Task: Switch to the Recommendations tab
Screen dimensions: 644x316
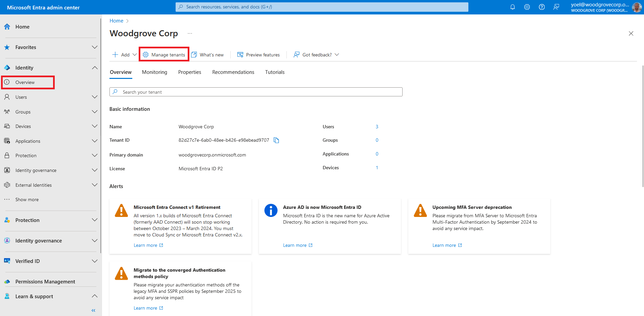Action: tap(233, 72)
